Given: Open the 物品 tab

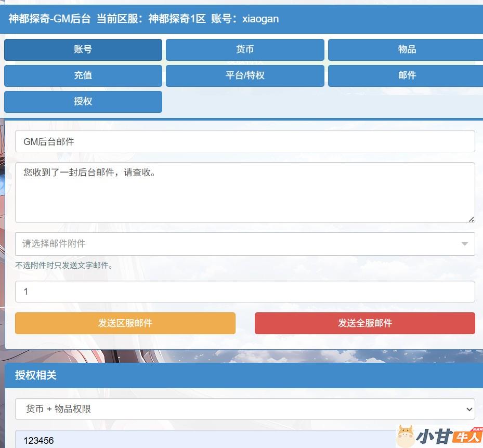Looking at the screenshot, I should (x=407, y=49).
